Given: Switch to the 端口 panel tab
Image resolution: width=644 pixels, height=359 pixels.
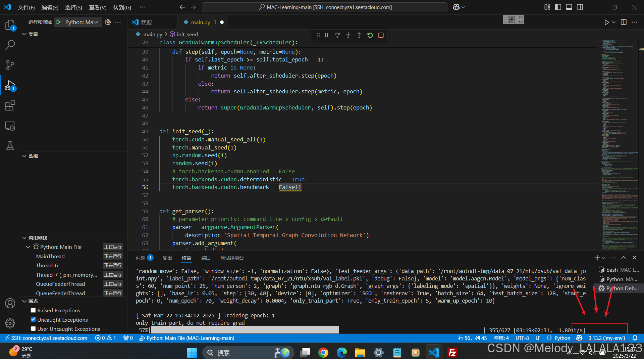Looking at the screenshot, I should (x=206, y=258).
